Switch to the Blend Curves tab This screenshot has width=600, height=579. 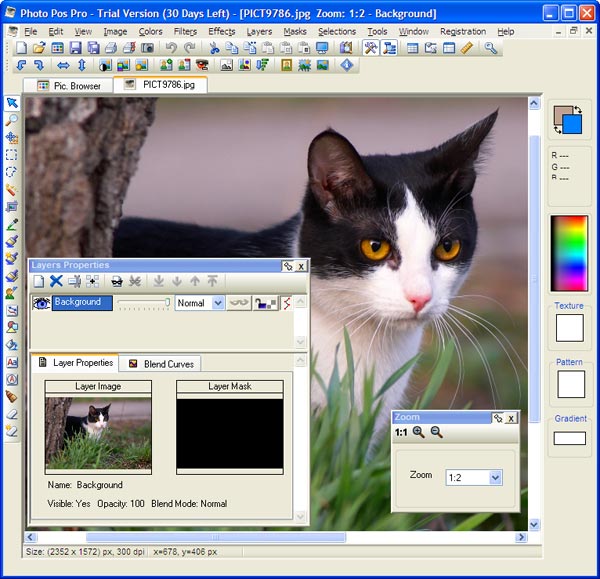tap(160, 364)
